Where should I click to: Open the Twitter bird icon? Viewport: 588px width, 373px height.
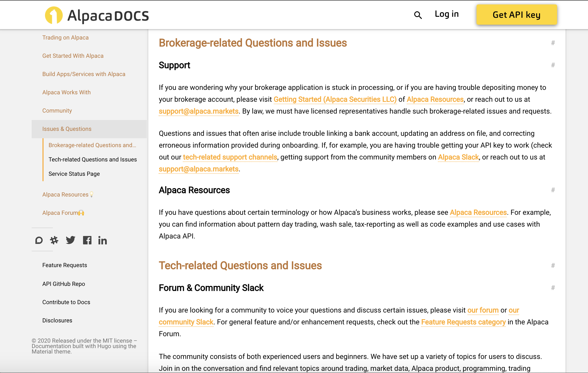click(x=70, y=240)
